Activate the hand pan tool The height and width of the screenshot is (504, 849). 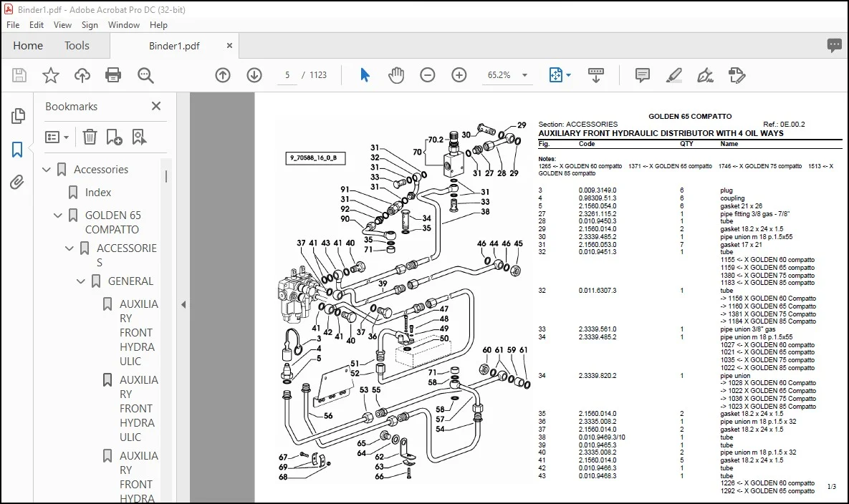pos(396,75)
